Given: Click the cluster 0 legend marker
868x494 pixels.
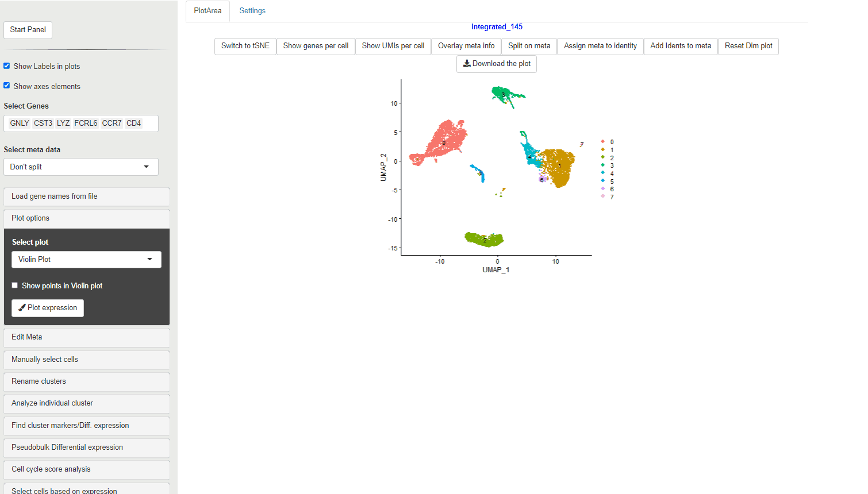Looking at the screenshot, I should (x=602, y=142).
